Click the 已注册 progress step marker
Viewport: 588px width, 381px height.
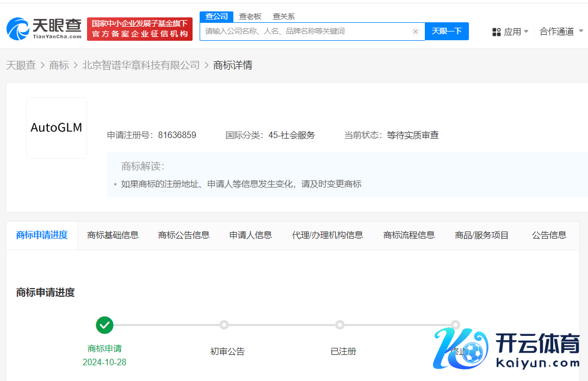(x=340, y=325)
